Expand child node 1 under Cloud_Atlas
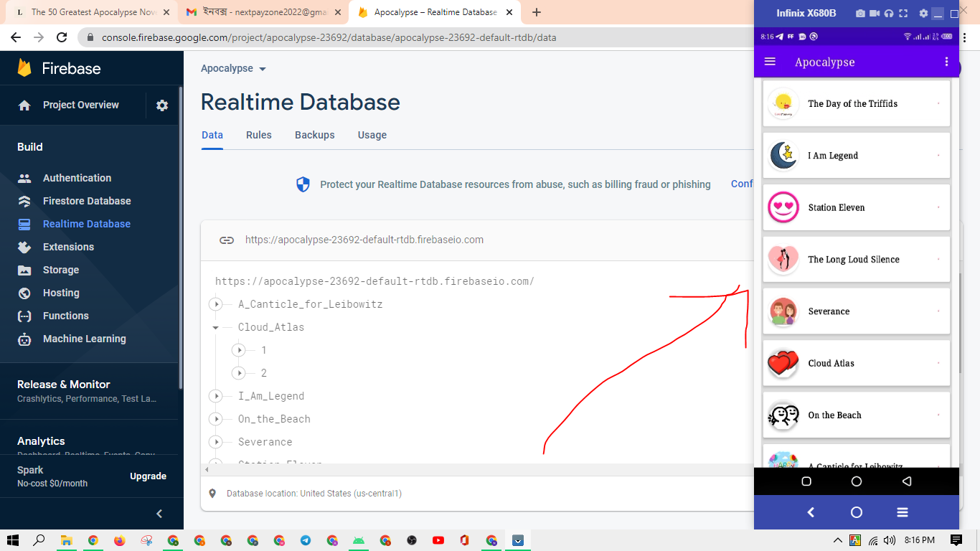The height and width of the screenshot is (551, 980). point(239,350)
